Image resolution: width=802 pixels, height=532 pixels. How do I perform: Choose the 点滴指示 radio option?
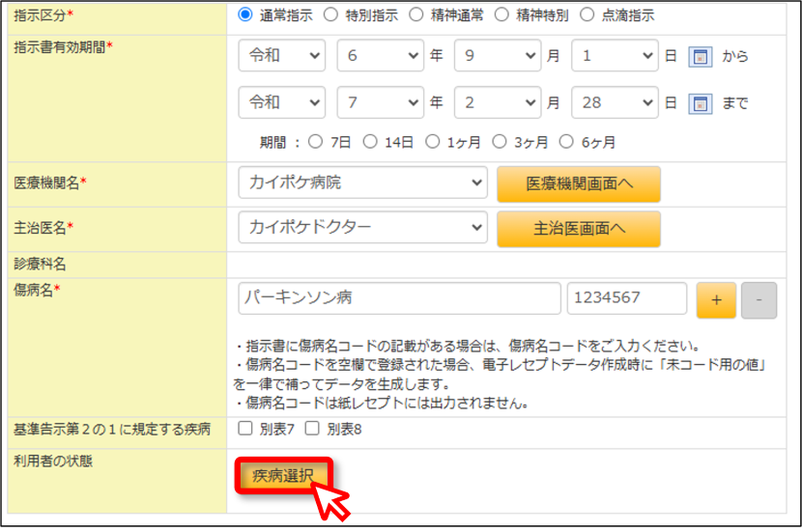click(587, 14)
